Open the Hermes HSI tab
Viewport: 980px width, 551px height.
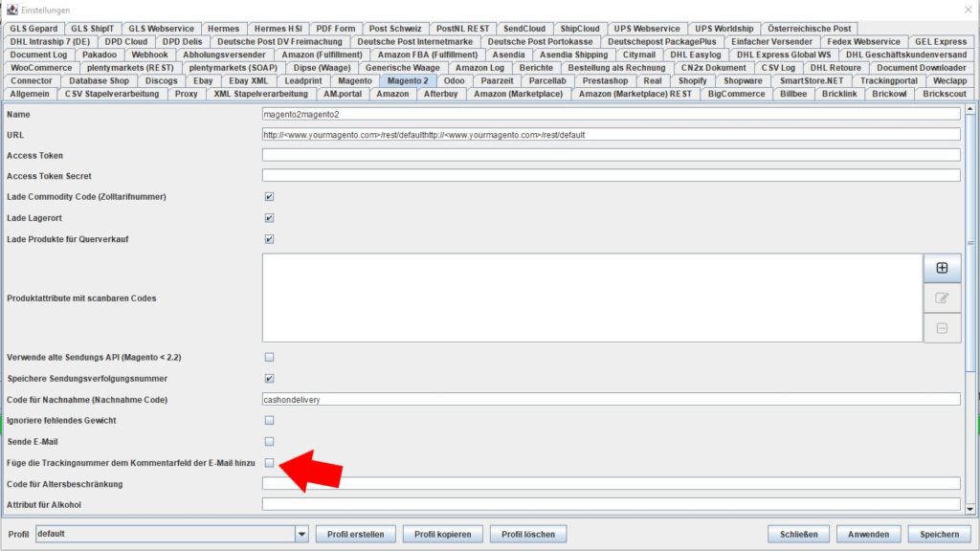278,28
